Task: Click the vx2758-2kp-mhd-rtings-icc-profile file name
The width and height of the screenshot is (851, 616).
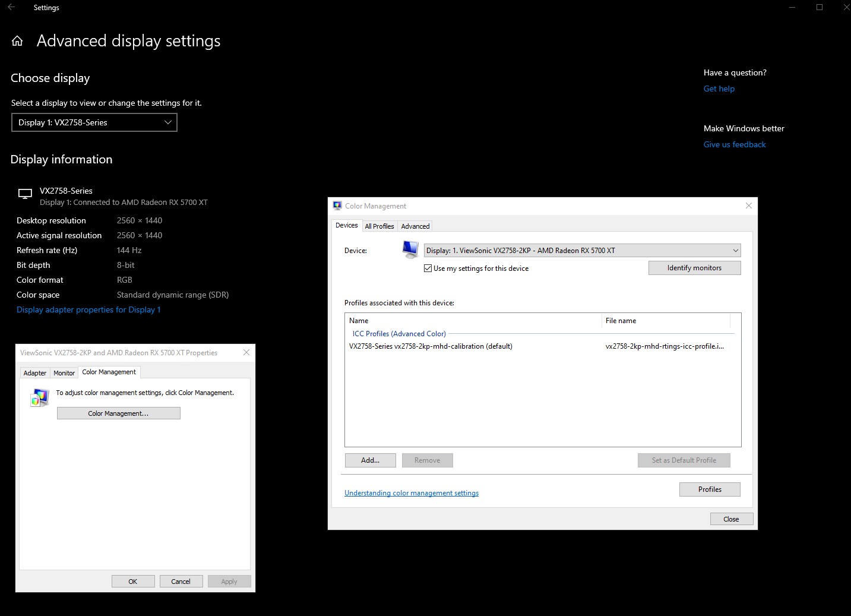Action: point(665,346)
